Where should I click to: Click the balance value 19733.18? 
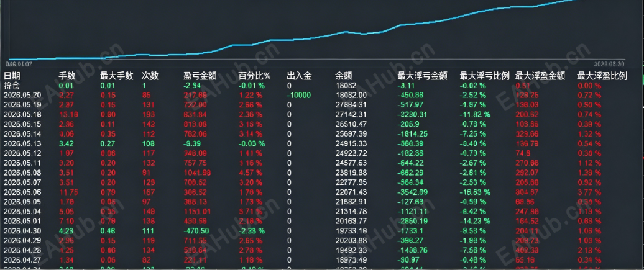tap(351, 230)
